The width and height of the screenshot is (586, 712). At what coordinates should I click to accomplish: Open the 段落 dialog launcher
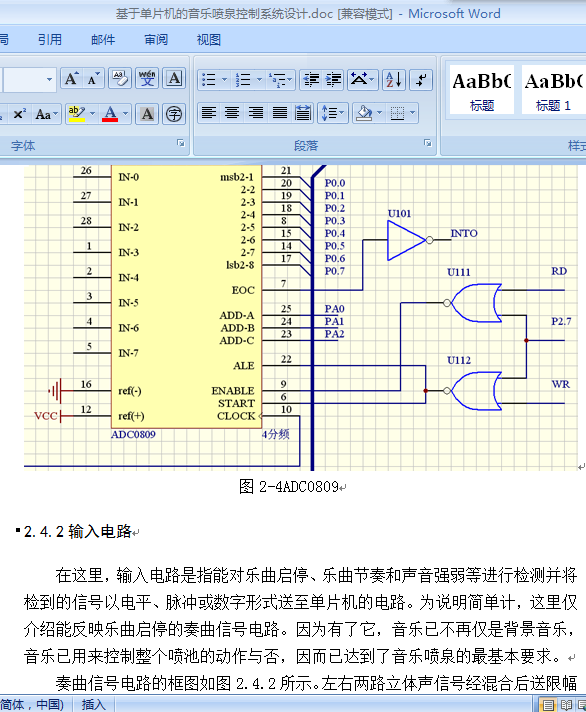point(428,143)
